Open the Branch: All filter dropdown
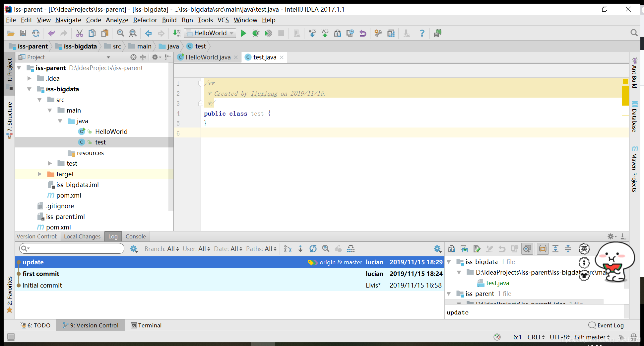This screenshot has width=644, height=346. [x=161, y=249]
